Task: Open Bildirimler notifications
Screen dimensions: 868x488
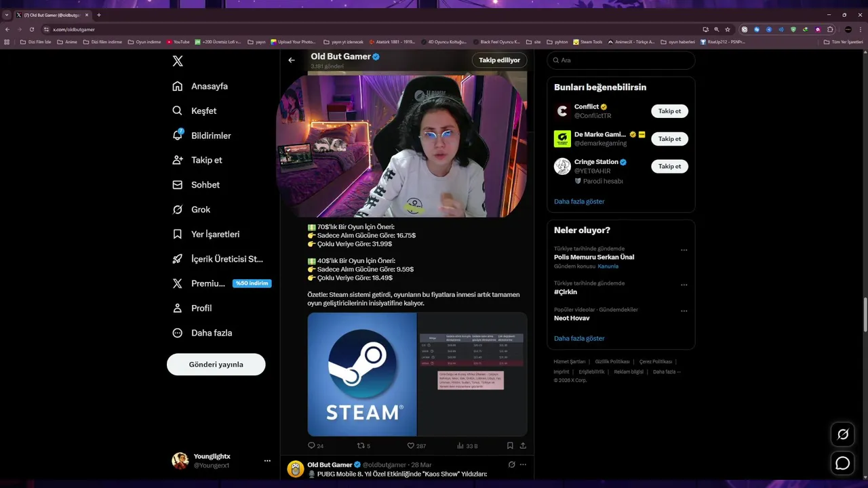Action: 201,136
